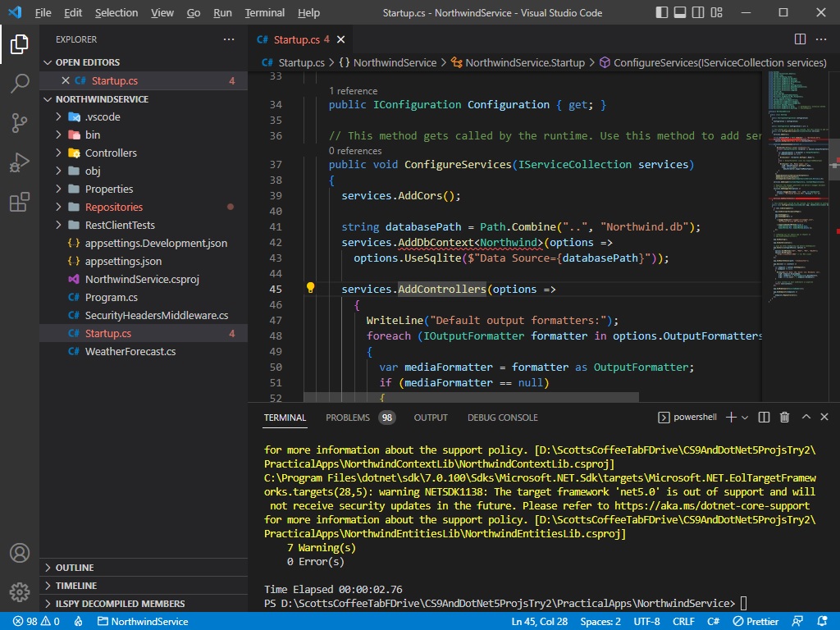Open the Search view in the activity bar

pos(20,83)
